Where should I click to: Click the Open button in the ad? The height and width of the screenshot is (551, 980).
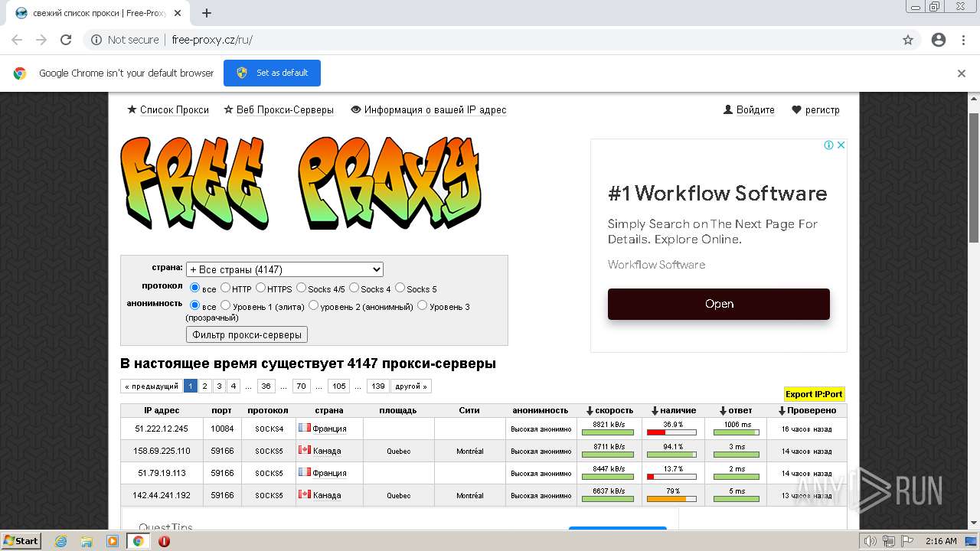point(719,304)
